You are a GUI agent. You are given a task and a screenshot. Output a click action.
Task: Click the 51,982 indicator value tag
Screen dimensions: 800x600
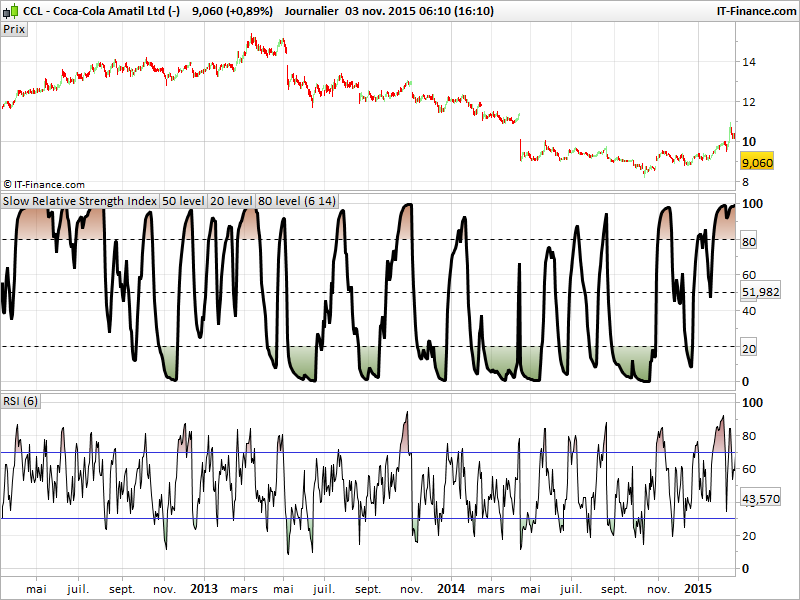760,292
